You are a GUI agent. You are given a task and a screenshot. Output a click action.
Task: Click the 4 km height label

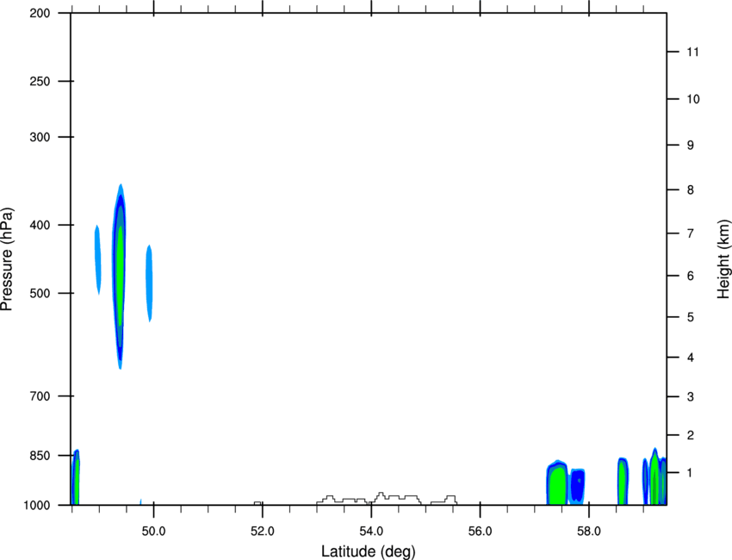click(x=691, y=358)
